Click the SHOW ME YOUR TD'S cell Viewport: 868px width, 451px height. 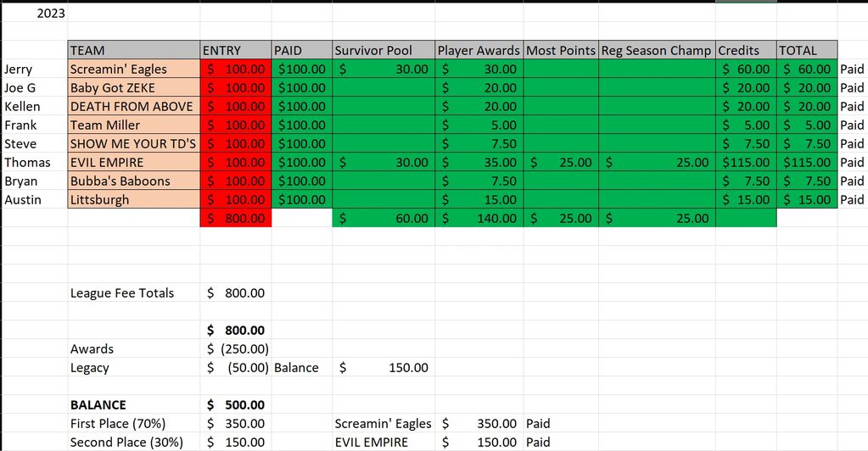(x=134, y=144)
